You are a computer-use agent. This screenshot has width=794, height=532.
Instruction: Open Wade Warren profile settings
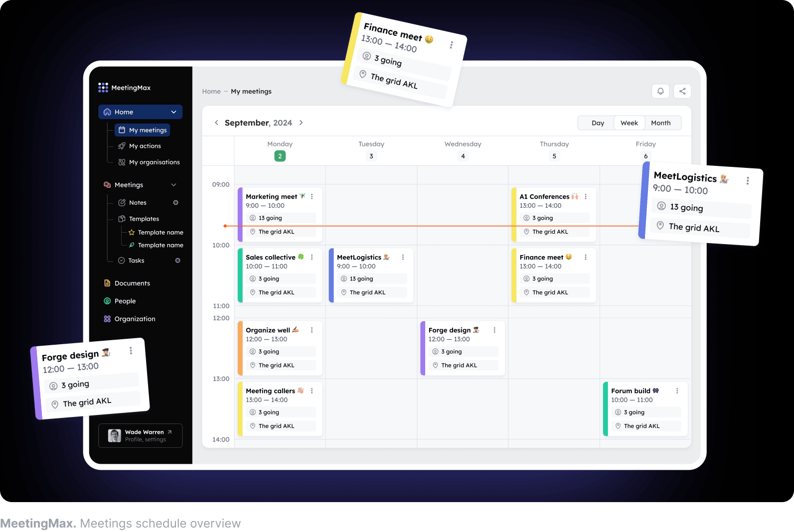(141, 436)
